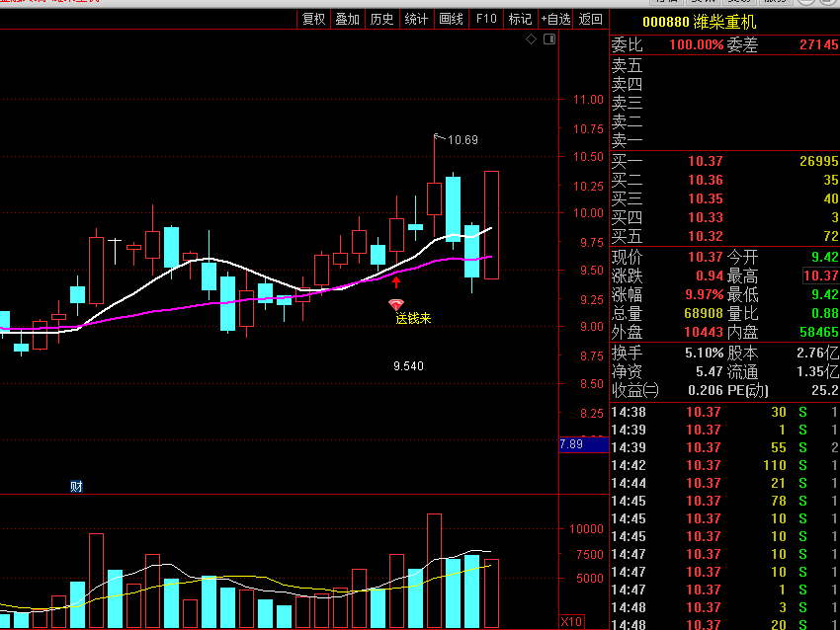Click the 净资 value 5.47
The width and height of the screenshot is (840, 630).
[710, 372]
